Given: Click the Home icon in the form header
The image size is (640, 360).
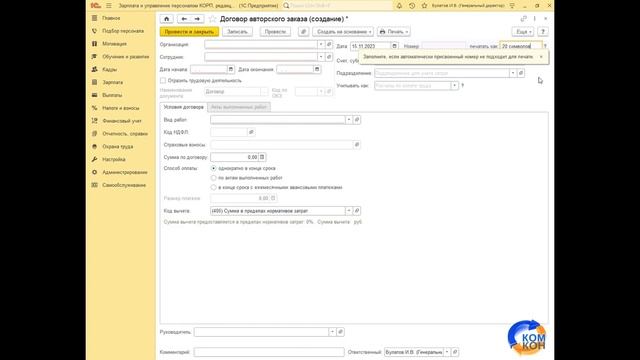Looking at the screenshot, I should tap(167, 19).
